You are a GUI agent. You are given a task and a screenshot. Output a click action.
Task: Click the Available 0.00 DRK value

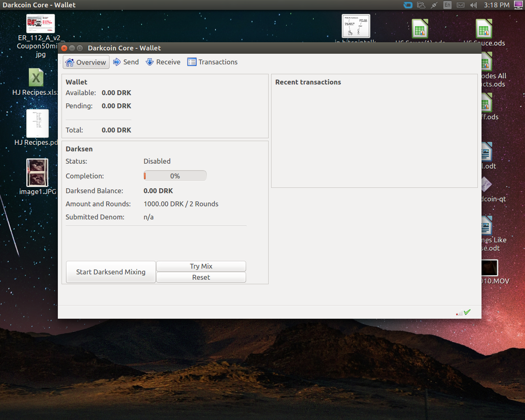[116, 93]
